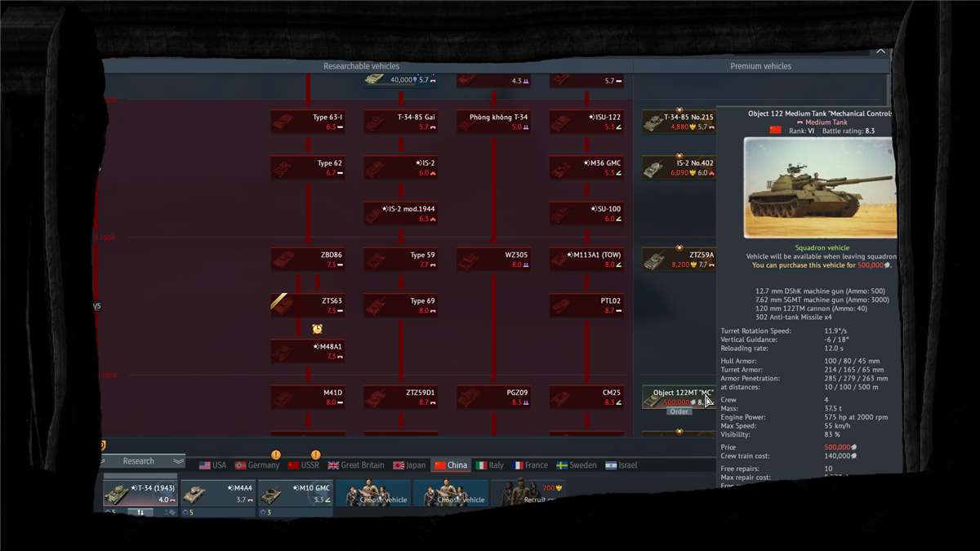Select T-34 (1943) crew slot
This screenshot has width=980, height=551.
140,493
